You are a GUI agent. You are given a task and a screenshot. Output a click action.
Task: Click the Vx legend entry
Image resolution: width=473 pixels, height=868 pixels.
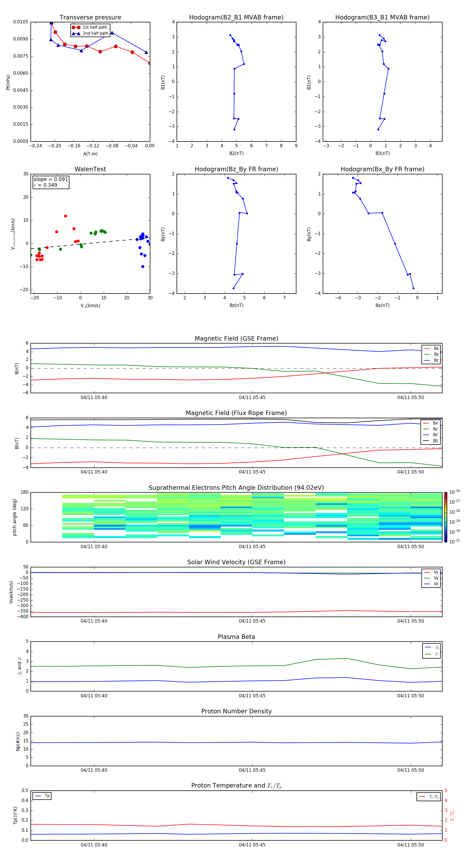[431, 572]
